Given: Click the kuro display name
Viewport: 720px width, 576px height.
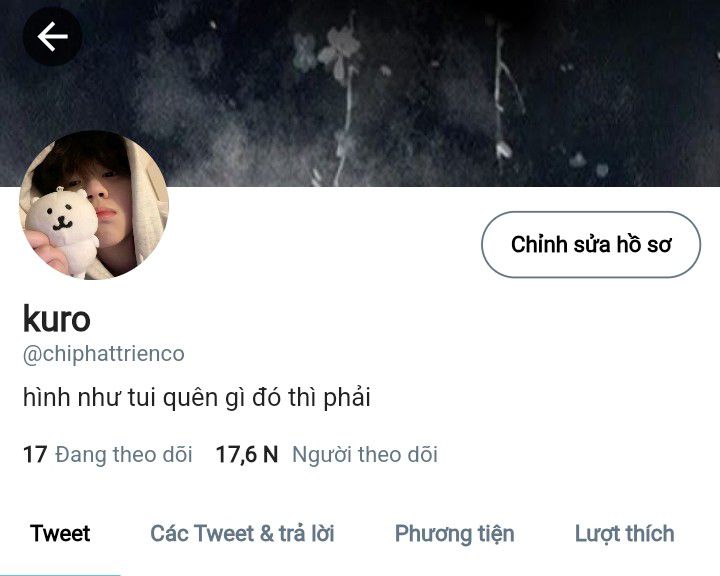Looking at the screenshot, I should (x=56, y=318).
